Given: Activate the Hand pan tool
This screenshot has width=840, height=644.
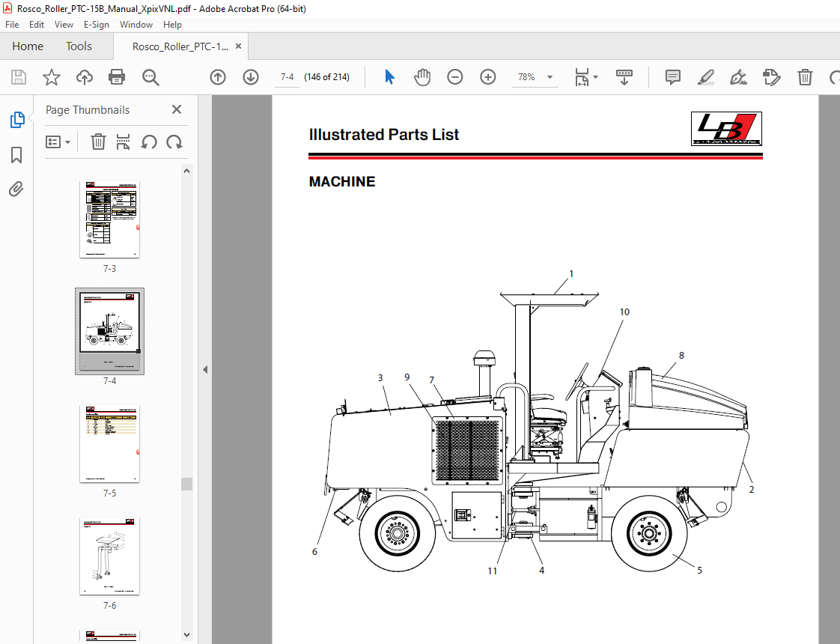Looking at the screenshot, I should coord(422,77).
